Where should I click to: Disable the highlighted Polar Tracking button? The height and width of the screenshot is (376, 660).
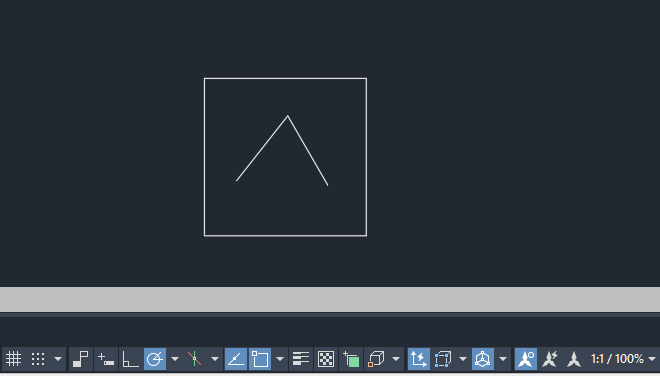(155, 359)
